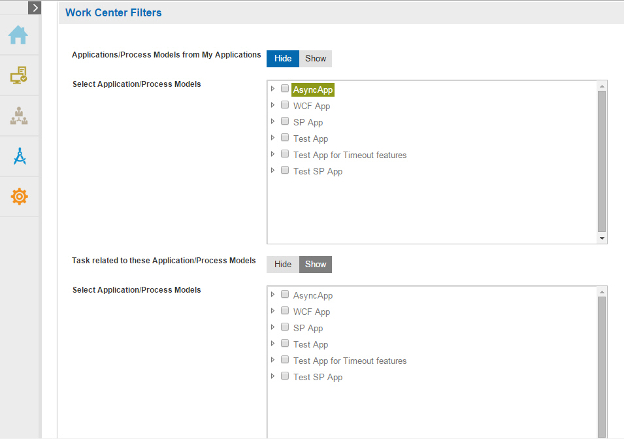The width and height of the screenshot is (624, 439).
Task: Check the WCF App checkbox in top list
Action: (x=285, y=105)
